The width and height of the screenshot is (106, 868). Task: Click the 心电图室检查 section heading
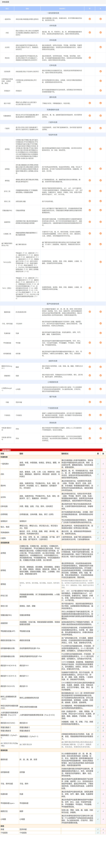pos(53,382)
